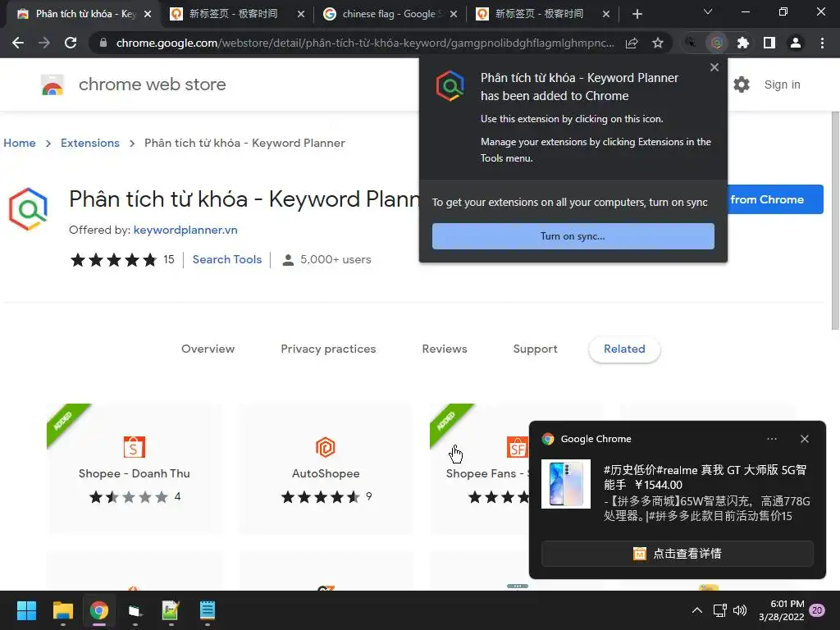
Task: Click Chrome taskbar icon
Action: [x=99, y=610]
